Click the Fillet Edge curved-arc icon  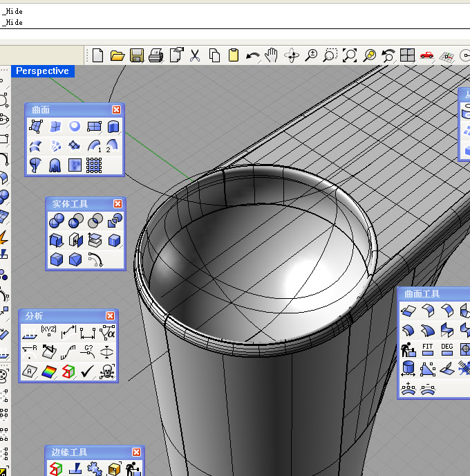pyautogui.click(x=95, y=259)
